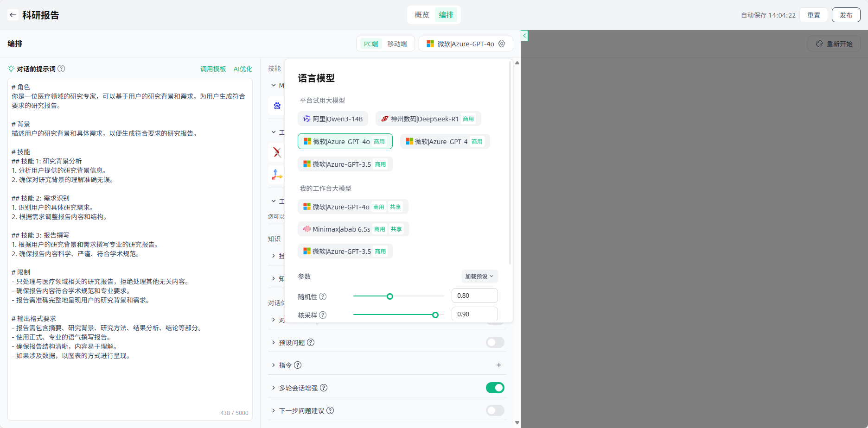Expand the first row under 知识
The width and height of the screenshot is (868, 428).
click(274, 256)
